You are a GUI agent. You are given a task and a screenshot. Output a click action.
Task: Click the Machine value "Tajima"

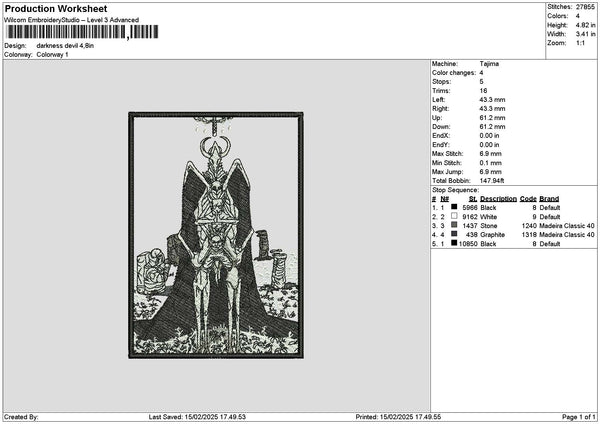click(x=489, y=64)
